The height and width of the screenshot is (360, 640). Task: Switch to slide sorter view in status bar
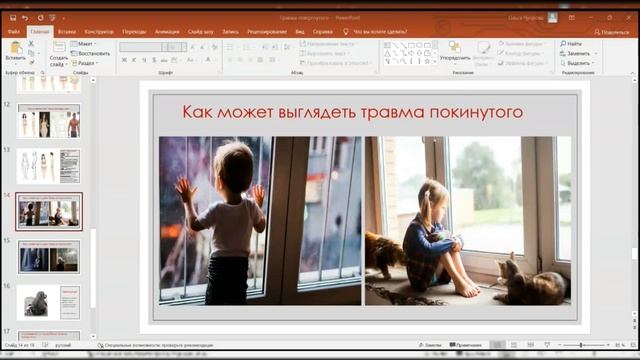tap(514, 345)
